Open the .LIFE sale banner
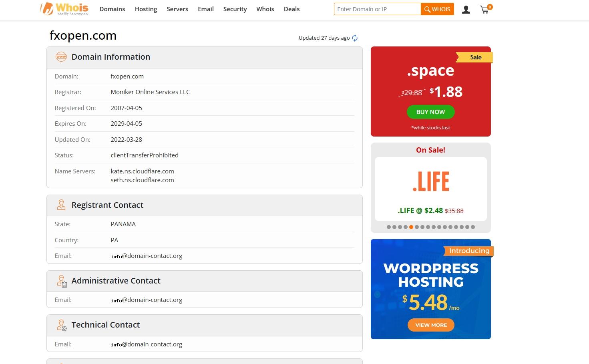The image size is (589, 364). (431, 189)
